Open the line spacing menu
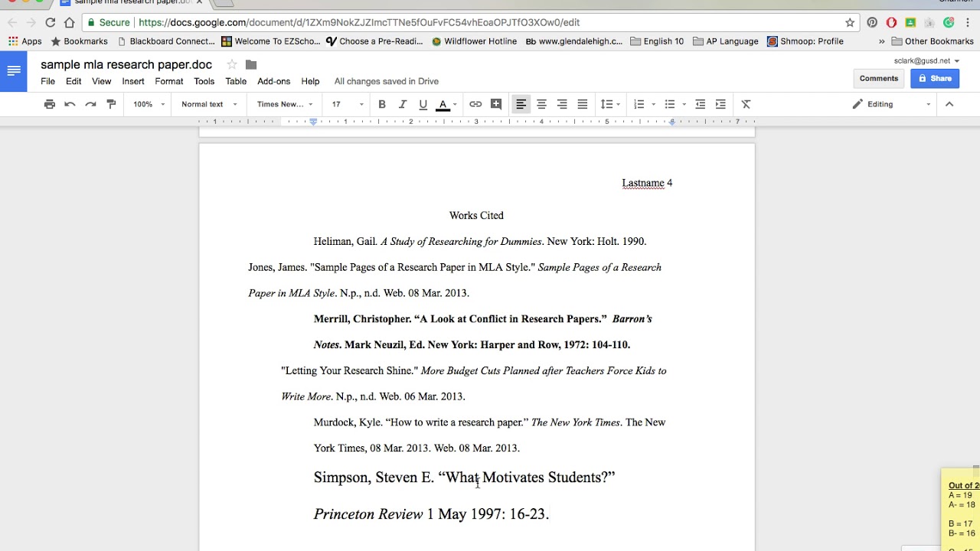The image size is (980, 551). pos(610,104)
